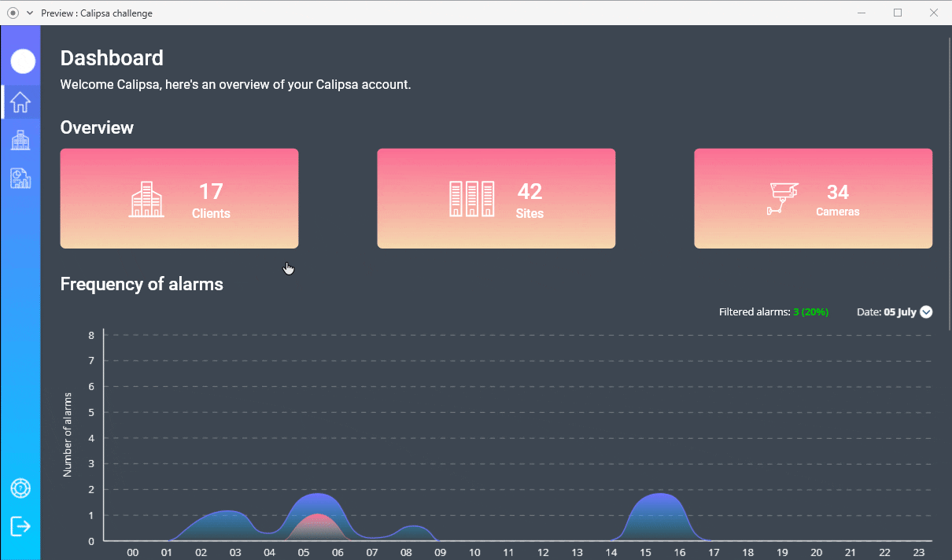
Task: Click the hour label "09" on the chart
Action: [x=440, y=553]
